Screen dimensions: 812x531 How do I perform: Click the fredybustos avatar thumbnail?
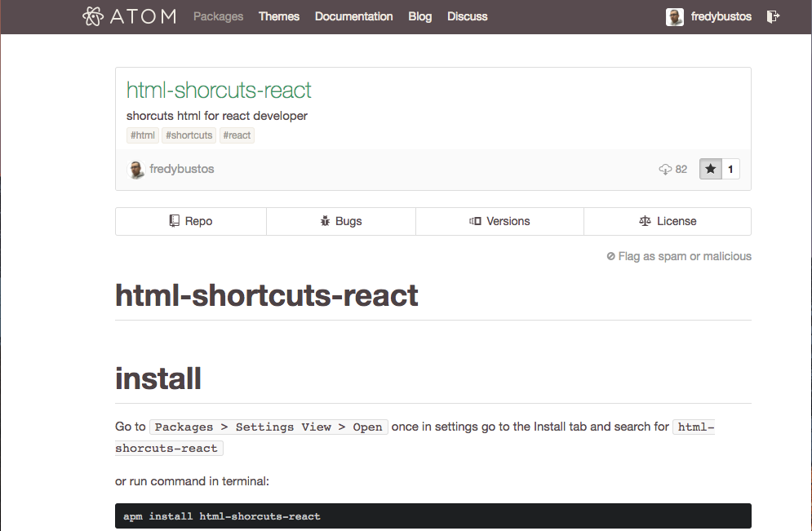[136, 169]
